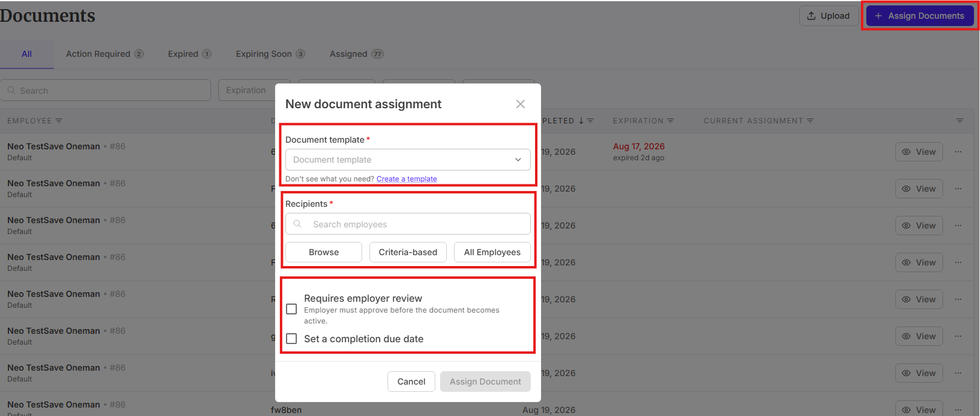
Task: Open the Document template dropdown
Action: [x=407, y=160]
